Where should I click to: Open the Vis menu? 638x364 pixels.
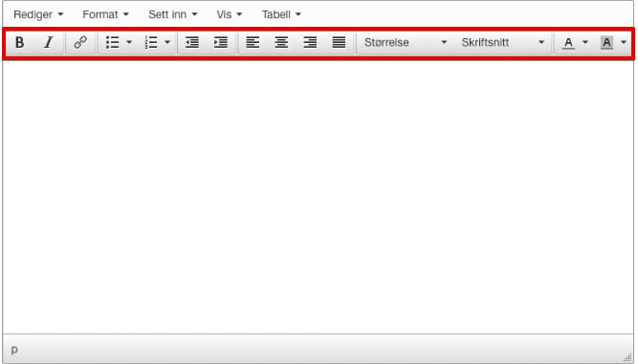click(x=229, y=14)
